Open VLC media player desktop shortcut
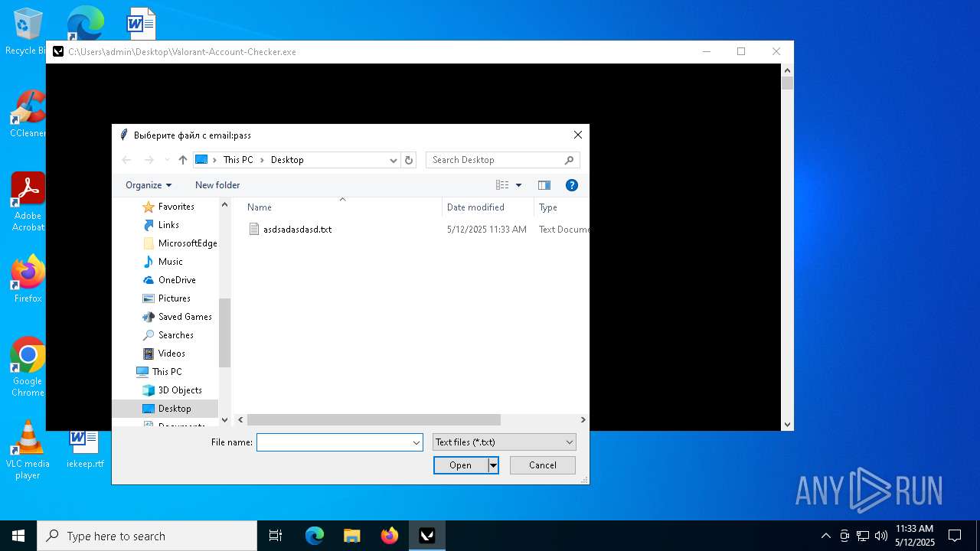The image size is (980, 551). pyautogui.click(x=28, y=450)
